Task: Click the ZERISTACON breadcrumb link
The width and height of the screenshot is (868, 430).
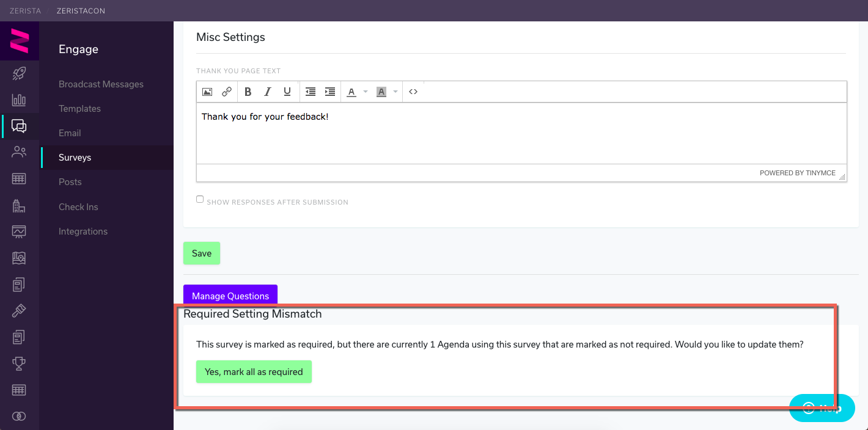Action: click(x=80, y=10)
